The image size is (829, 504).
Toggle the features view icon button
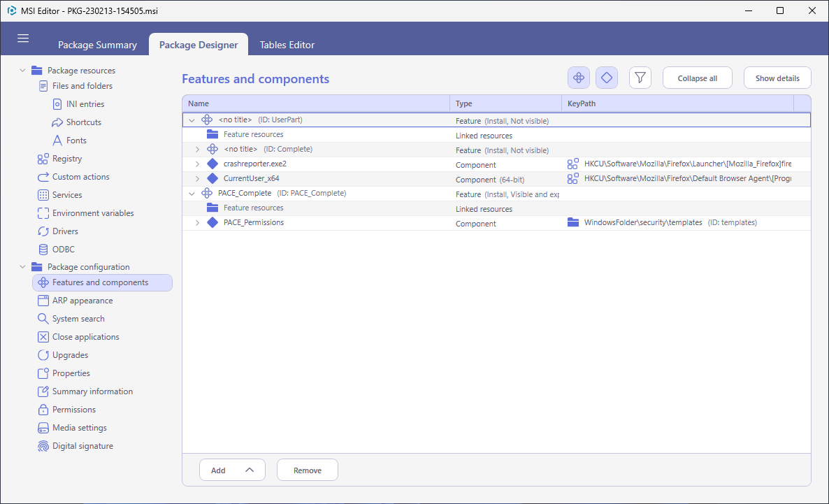578,78
